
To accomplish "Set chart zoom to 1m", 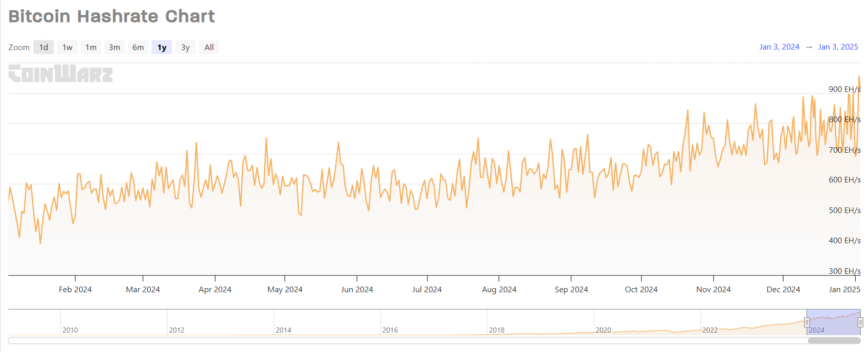I will tap(91, 48).
